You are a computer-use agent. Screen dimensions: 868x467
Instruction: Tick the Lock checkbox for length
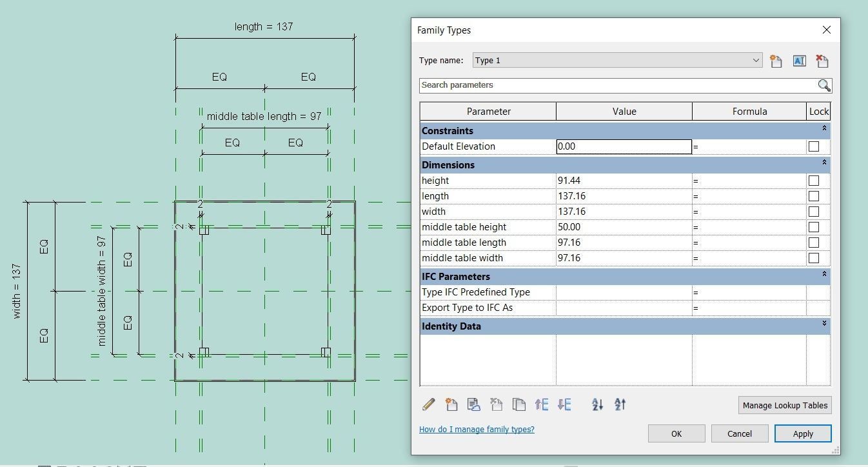pos(814,196)
